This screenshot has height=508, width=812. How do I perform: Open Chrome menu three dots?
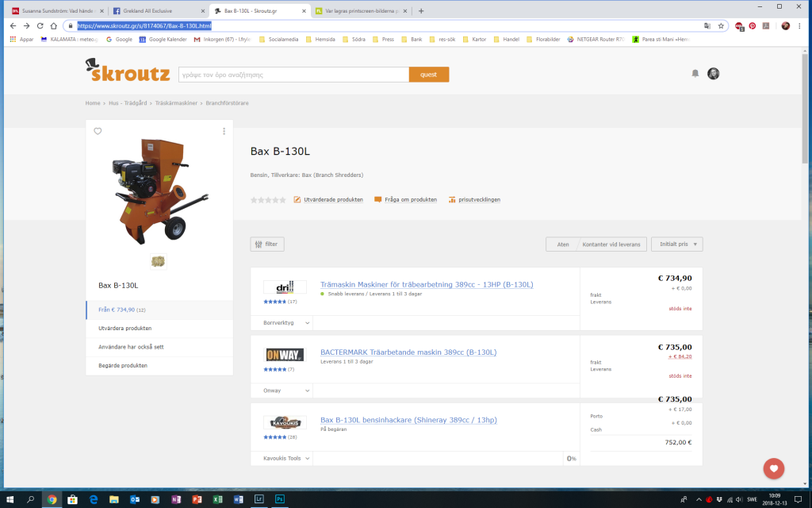tap(799, 26)
